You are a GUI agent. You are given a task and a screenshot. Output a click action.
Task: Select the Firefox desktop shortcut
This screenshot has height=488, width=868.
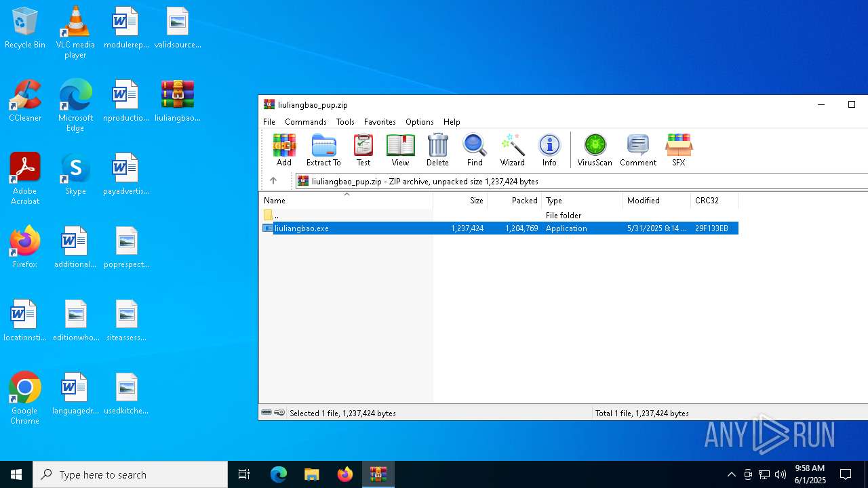(x=25, y=248)
